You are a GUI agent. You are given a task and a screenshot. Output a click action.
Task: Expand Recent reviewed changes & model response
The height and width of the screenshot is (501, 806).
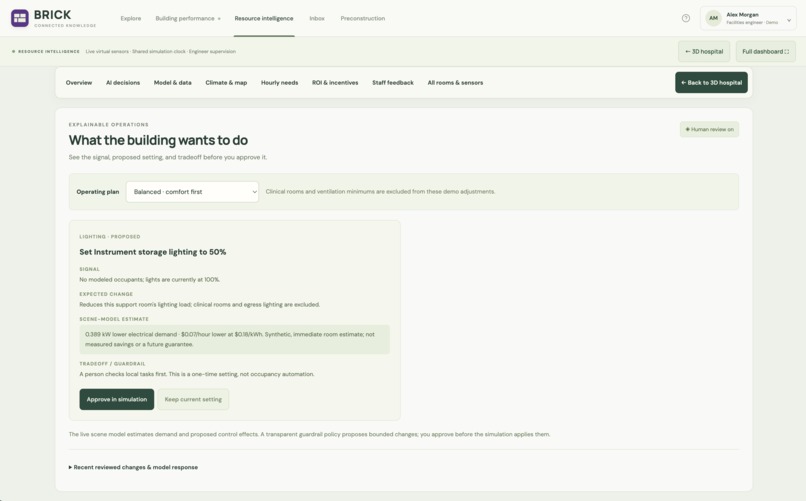(133, 467)
